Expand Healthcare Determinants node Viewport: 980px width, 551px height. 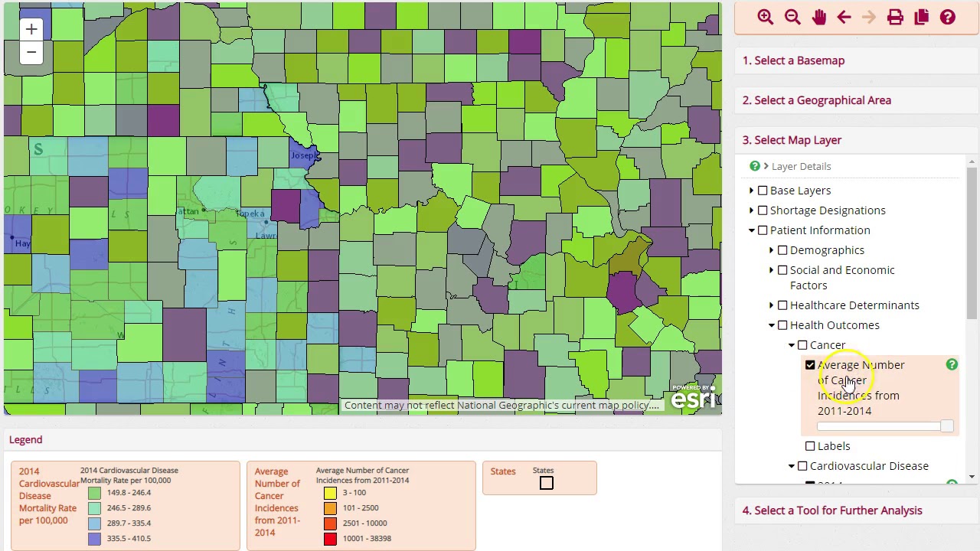pyautogui.click(x=772, y=305)
